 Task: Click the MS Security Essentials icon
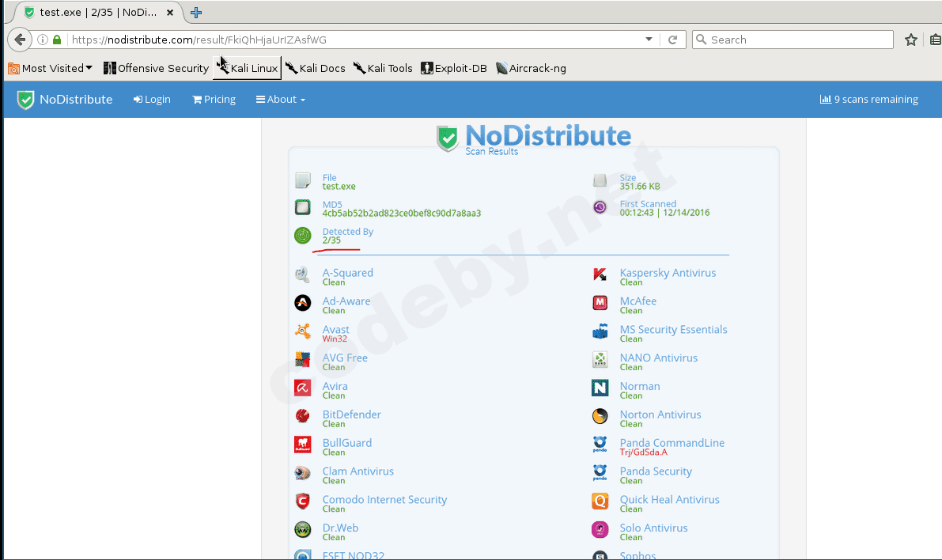point(600,331)
